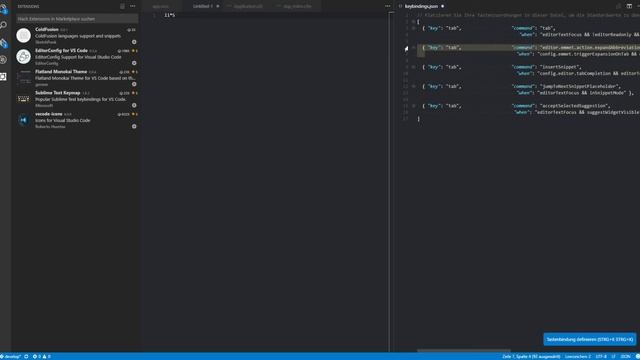Open manage gear for Sublime Text Keymap
The height and width of the screenshot is (360, 640).
click(134, 105)
